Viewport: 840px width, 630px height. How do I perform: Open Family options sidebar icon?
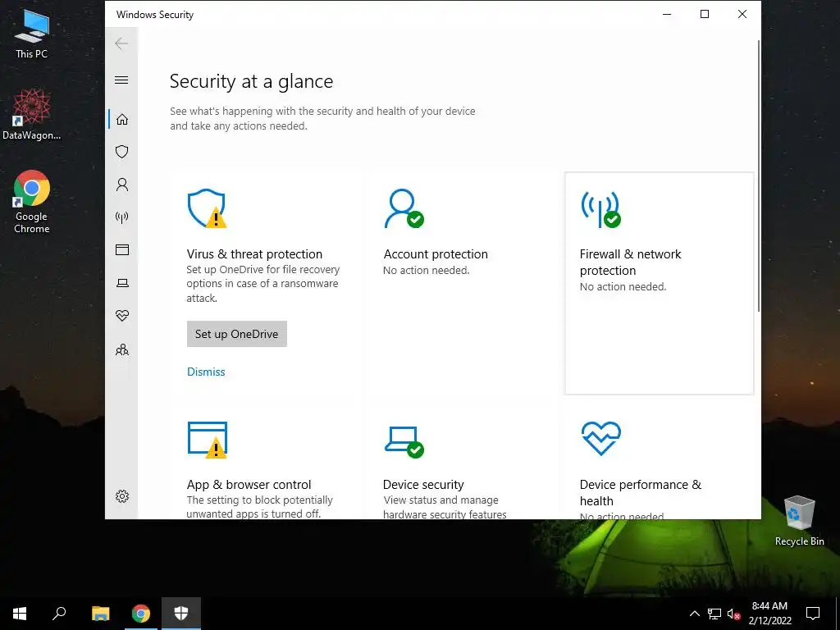click(x=122, y=349)
